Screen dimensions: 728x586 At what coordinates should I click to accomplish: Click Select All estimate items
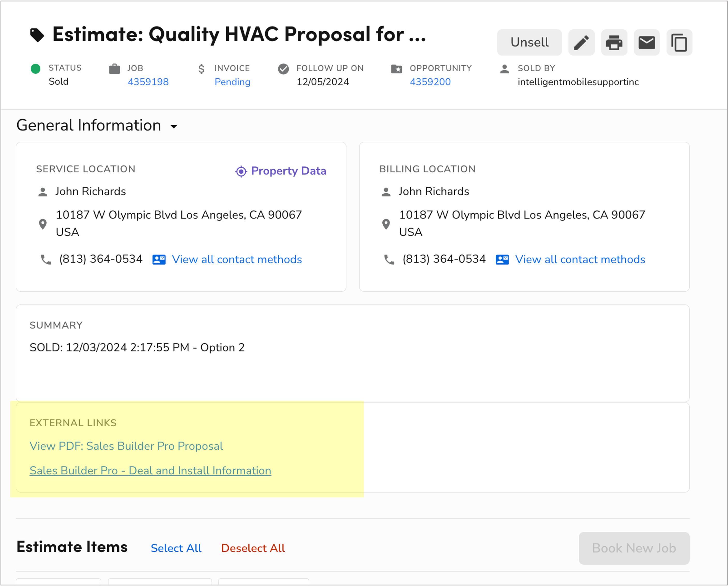click(x=176, y=548)
